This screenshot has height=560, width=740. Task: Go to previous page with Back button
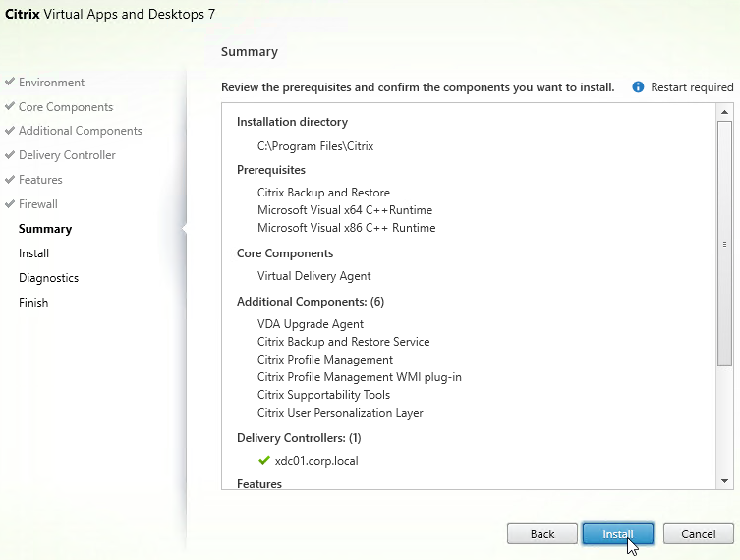542,534
